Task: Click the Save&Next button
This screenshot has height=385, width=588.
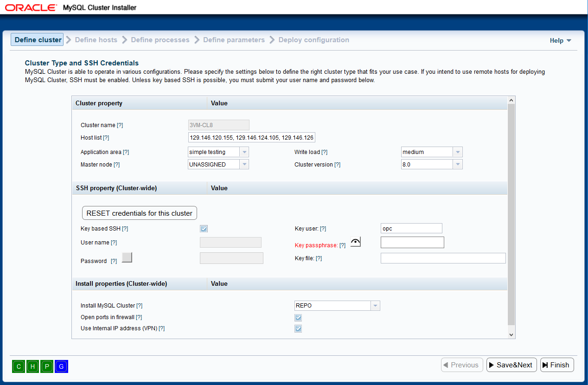Action: tap(511, 365)
